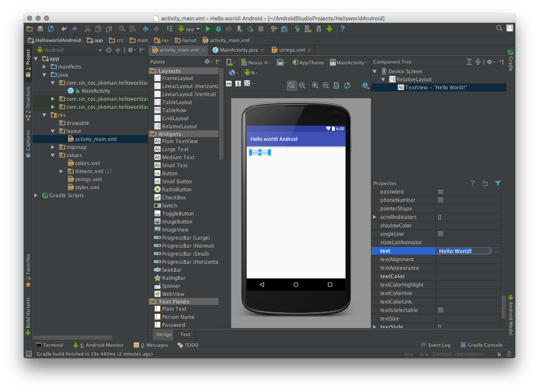Open the Gradle side panel
The width and height of the screenshot is (539, 392).
[x=511, y=61]
